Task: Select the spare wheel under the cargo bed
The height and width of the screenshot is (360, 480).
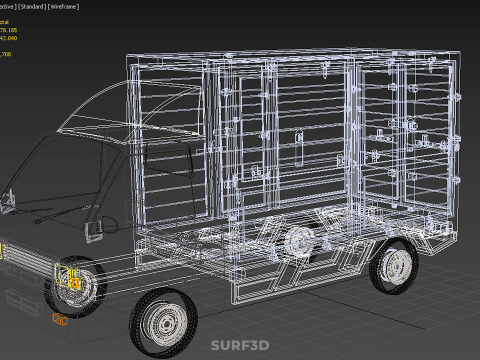Action: coord(299,242)
